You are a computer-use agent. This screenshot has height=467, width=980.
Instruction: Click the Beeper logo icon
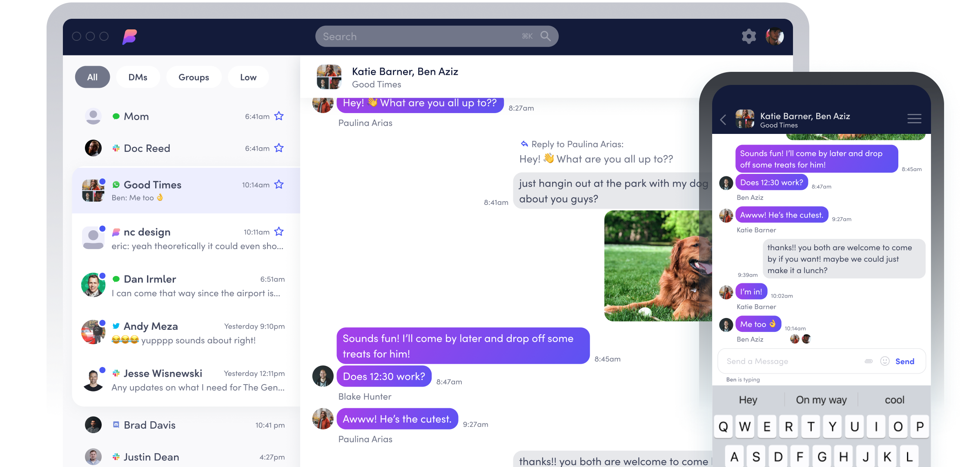(x=130, y=37)
